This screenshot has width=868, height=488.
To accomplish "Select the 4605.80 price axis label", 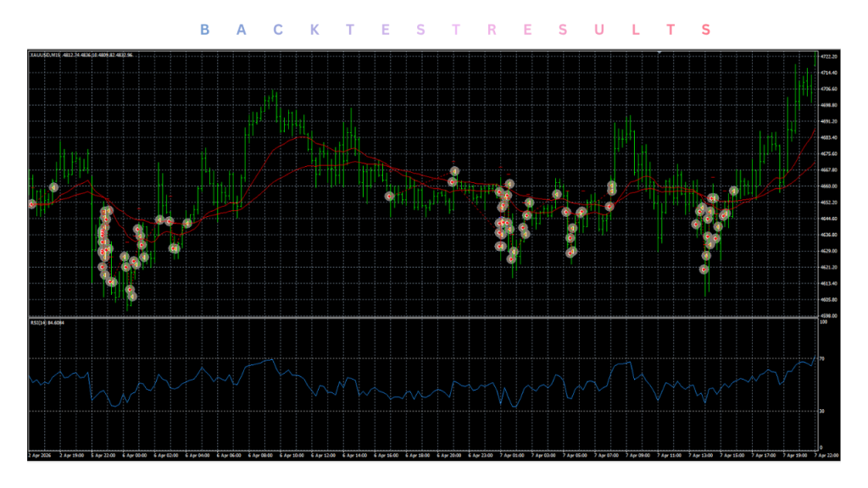I will click(x=829, y=300).
